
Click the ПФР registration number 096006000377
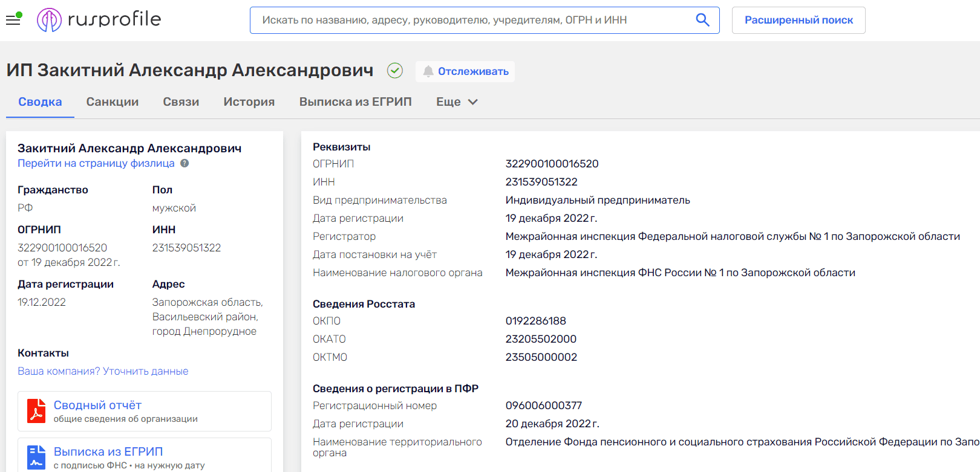pyautogui.click(x=544, y=406)
